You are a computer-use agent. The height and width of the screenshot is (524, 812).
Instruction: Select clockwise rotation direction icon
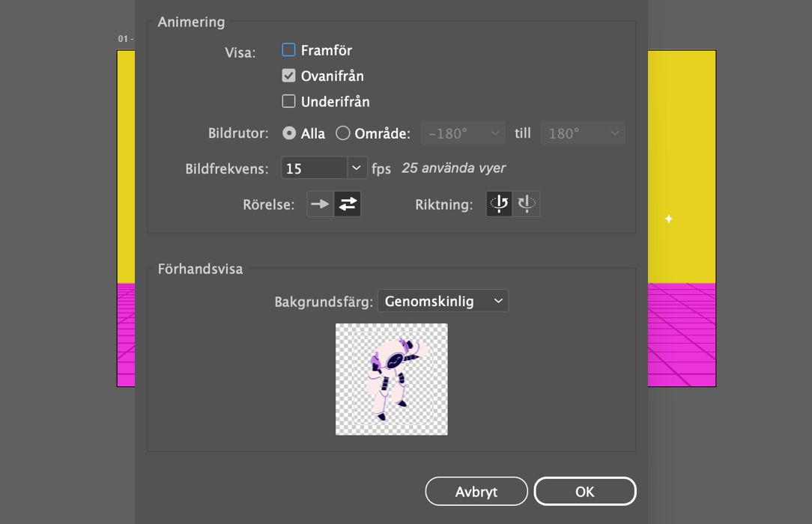point(526,204)
